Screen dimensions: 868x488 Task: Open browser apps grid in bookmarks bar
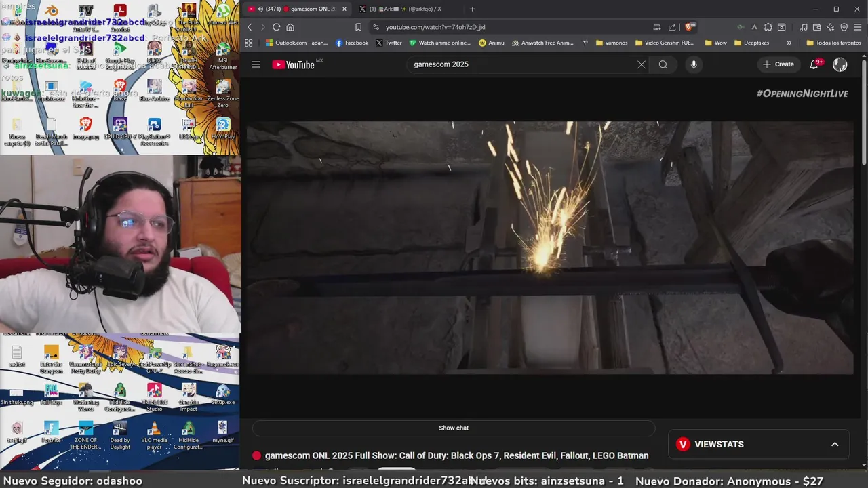pos(249,43)
